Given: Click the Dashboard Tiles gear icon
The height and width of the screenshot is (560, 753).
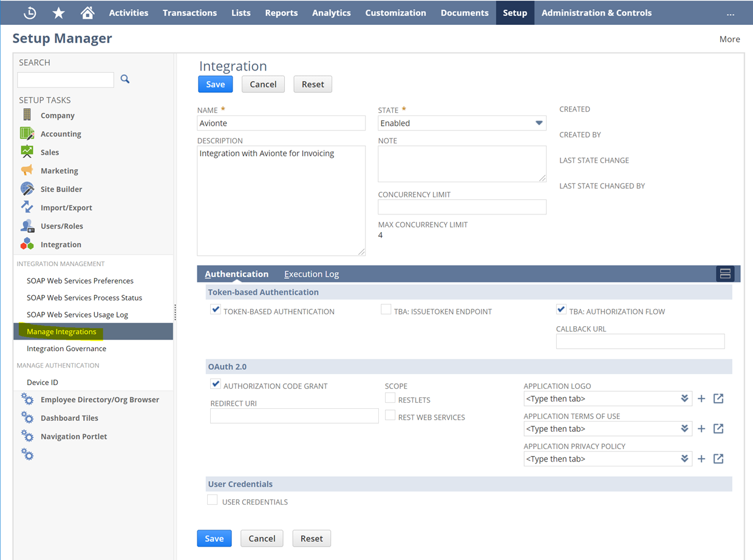Looking at the screenshot, I should pyautogui.click(x=27, y=418).
